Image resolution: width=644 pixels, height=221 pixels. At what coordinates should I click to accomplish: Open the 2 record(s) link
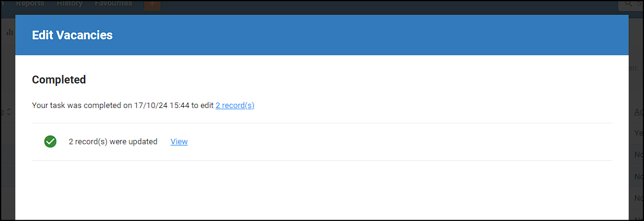pos(235,106)
